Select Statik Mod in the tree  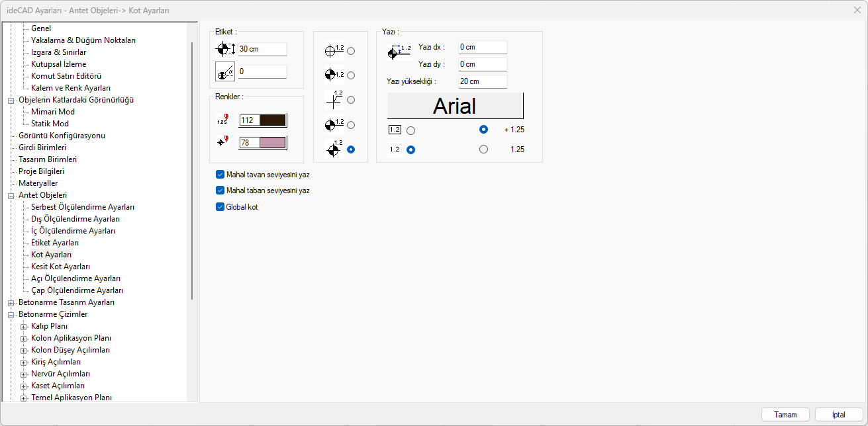point(50,124)
